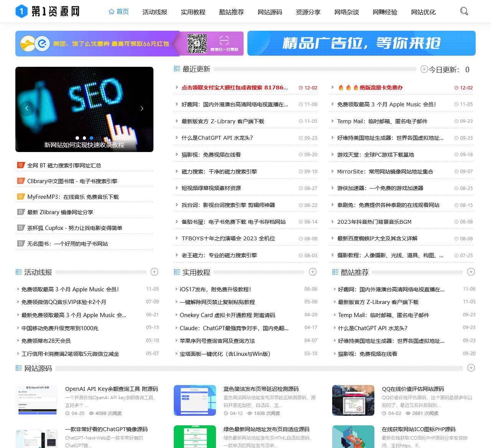
Task: Open the 网站源码 navigation menu item
Action: coord(270,12)
